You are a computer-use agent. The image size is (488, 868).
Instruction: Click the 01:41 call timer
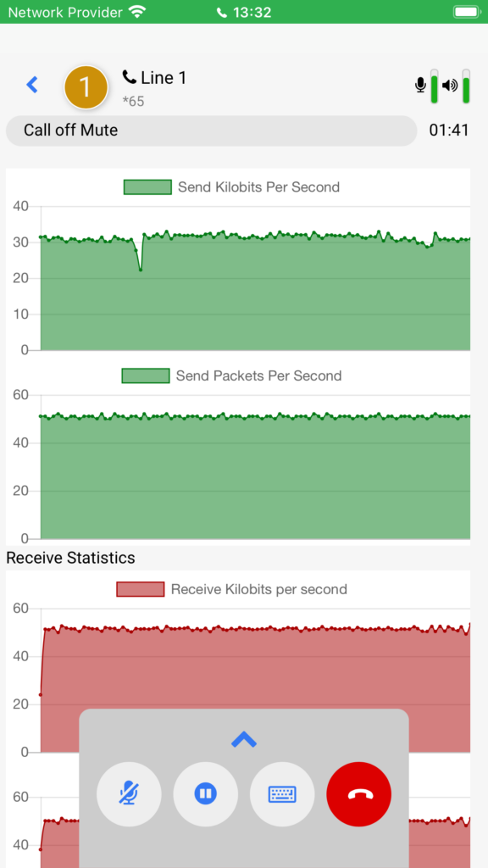tap(449, 131)
